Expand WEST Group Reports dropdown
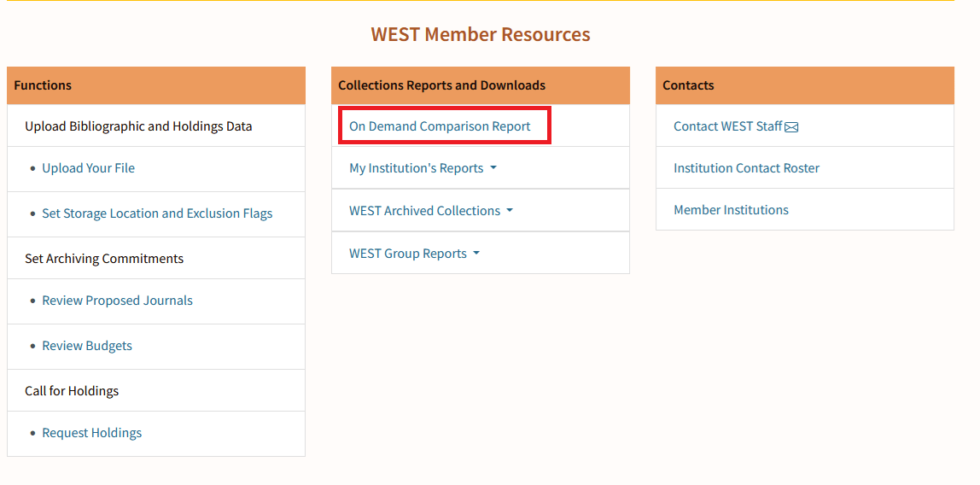Screen dimensions: 980x485 point(414,253)
